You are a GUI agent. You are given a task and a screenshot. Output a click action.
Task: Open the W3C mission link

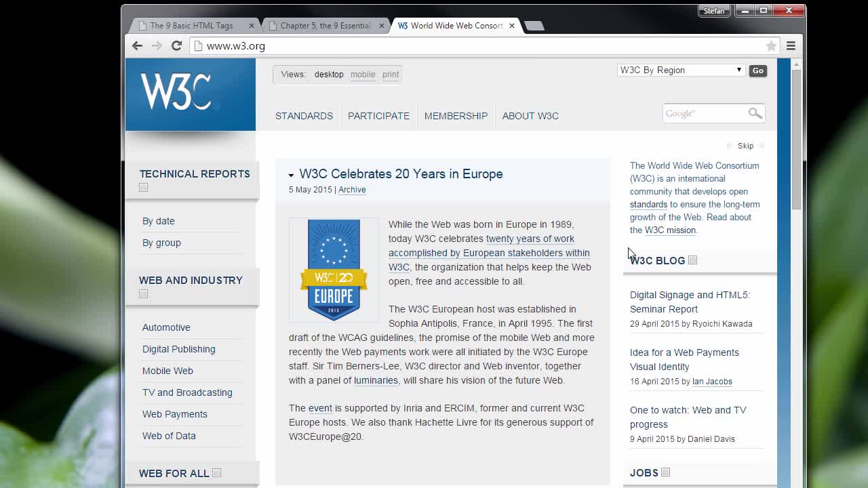(670, 230)
